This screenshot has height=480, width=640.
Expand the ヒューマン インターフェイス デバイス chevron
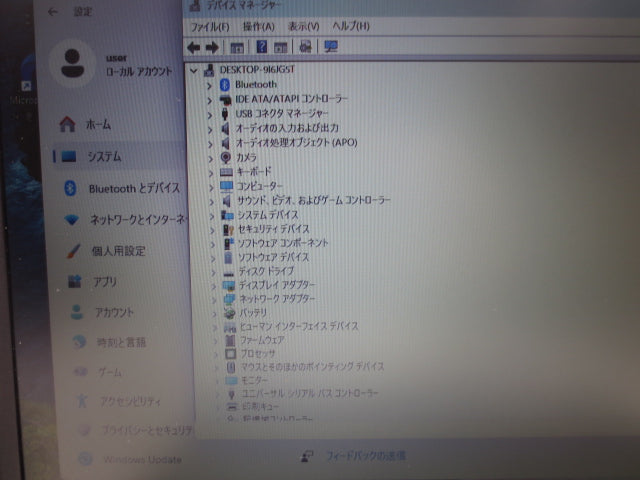[215, 327]
